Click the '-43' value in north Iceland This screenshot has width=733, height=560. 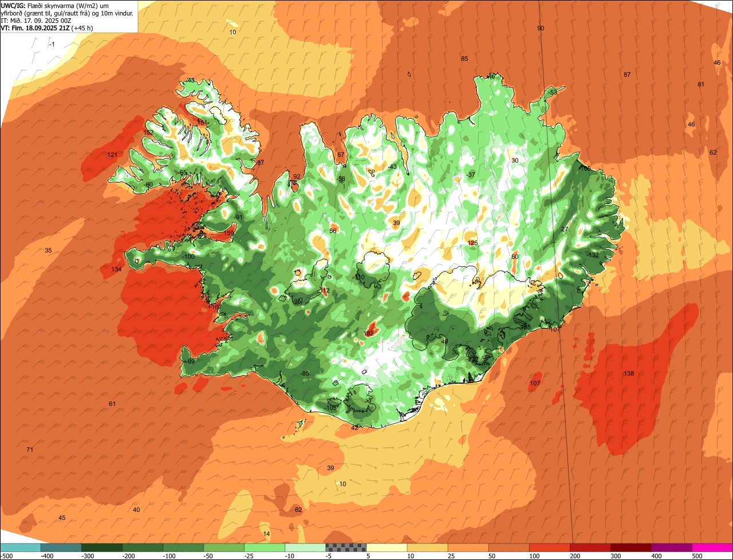pos(392,167)
